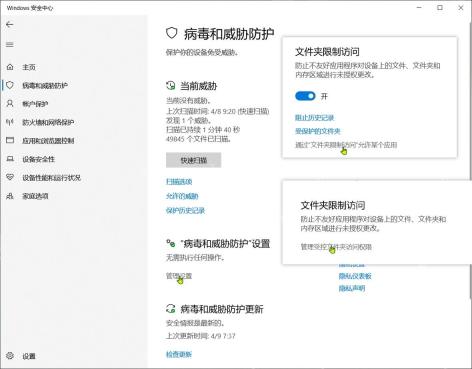Click the 帐户保护 person icon
Viewport: 472px width, 369px height.
pos(10,104)
